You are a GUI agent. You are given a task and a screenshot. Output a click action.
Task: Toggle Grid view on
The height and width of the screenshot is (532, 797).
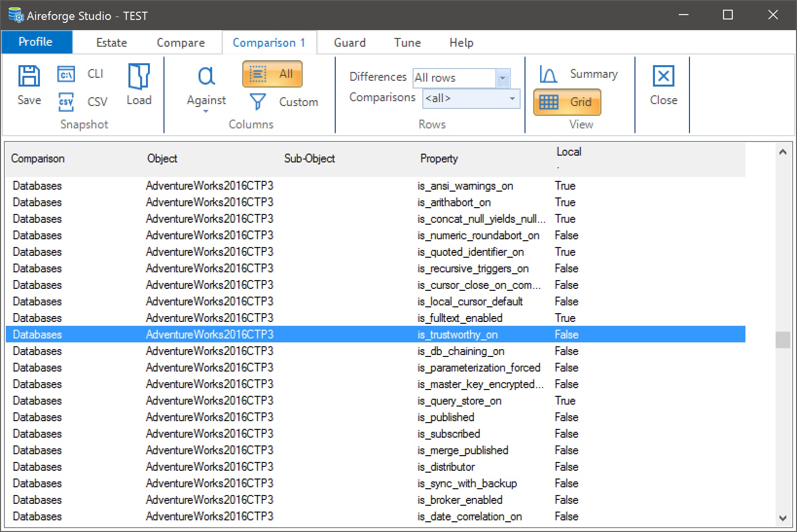coord(567,102)
